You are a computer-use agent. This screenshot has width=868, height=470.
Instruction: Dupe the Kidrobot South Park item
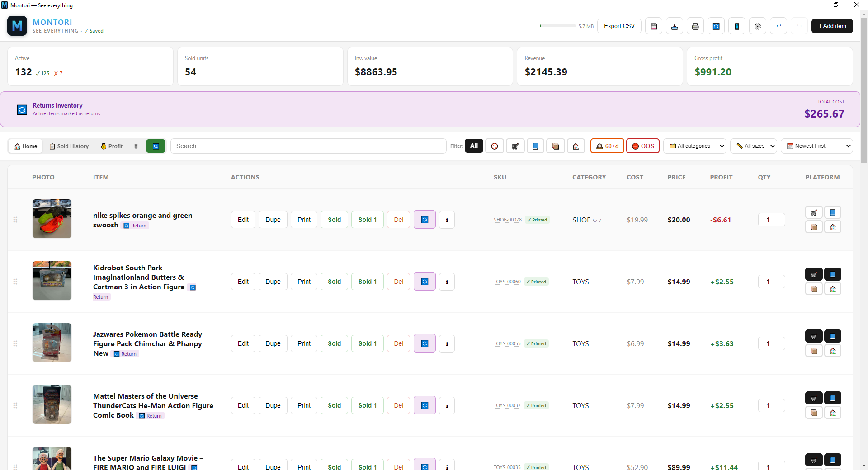[x=273, y=282]
